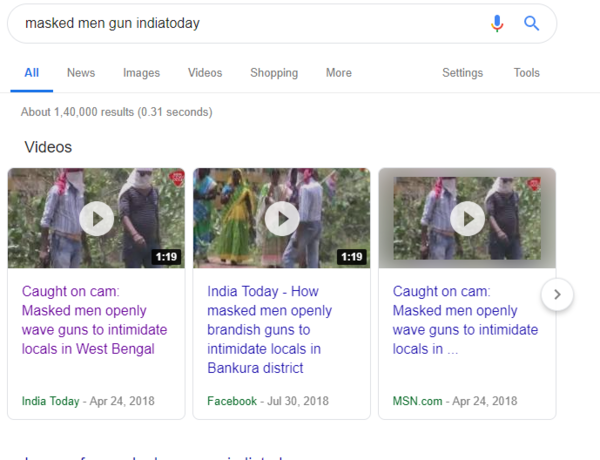
Task: Open the search Settings menu
Action: [x=462, y=73]
